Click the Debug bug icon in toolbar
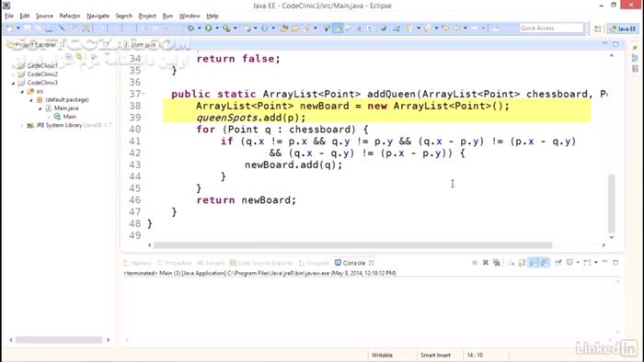644x362 pixels. click(x=191, y=28)
